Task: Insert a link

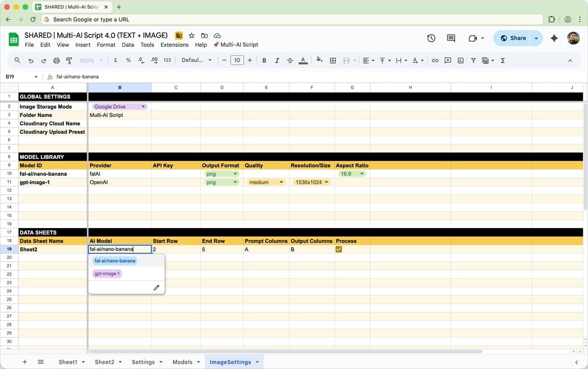Action: pyautogui.click(x=435, y=60)
